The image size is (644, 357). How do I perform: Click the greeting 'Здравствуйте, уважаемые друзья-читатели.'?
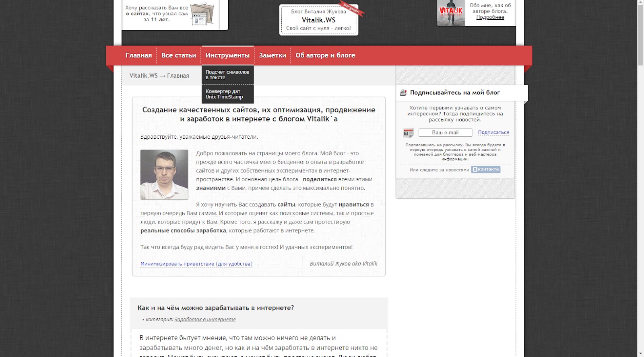click(199, 137)
